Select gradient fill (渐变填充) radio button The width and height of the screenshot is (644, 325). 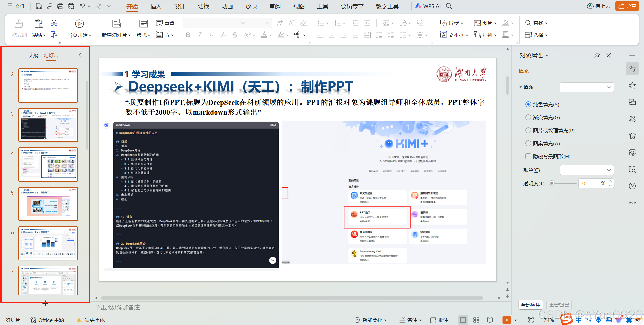(528, 117)
